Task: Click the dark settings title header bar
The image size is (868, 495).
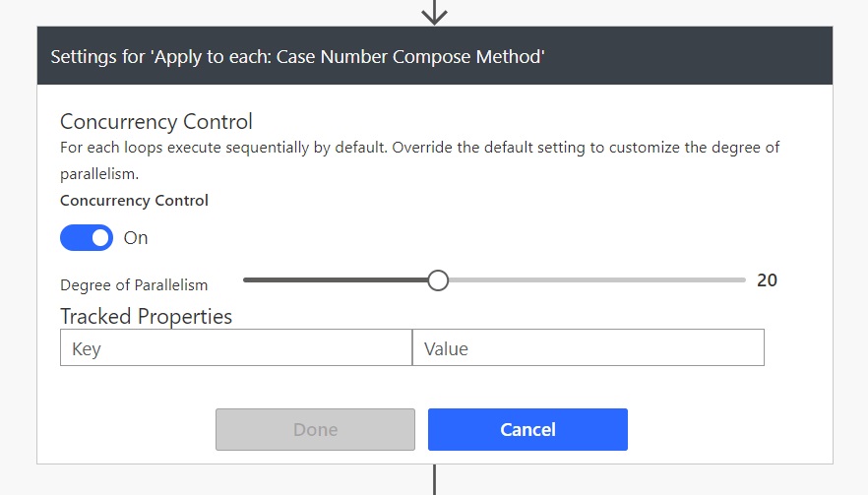Action: coord(435,56)
